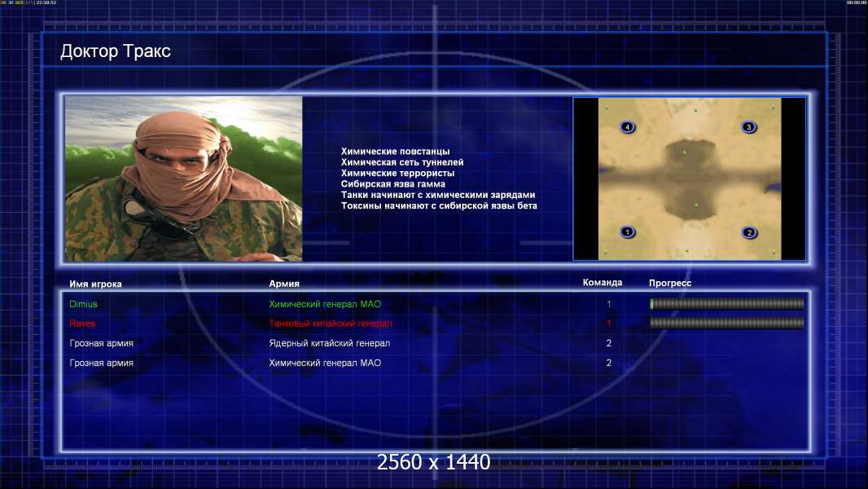Click the column header Армия
The width and height of the screenshot is (868, 489).
coord(284,284)
